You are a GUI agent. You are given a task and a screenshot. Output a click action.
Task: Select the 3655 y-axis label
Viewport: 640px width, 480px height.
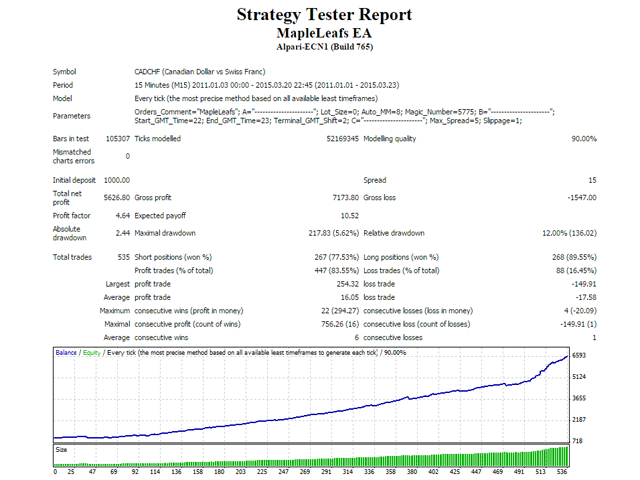coord(579,398)
